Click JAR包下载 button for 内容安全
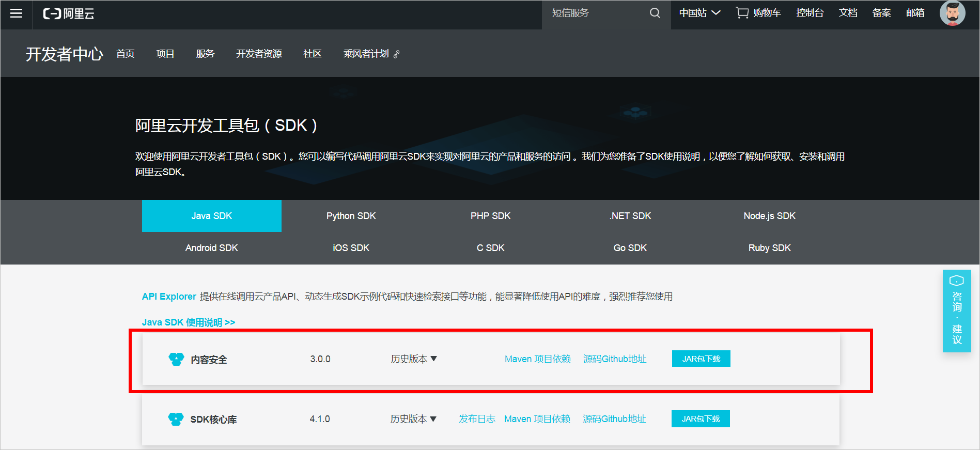The height and width of the screenshot is (450, 980). tap(701, 359)
